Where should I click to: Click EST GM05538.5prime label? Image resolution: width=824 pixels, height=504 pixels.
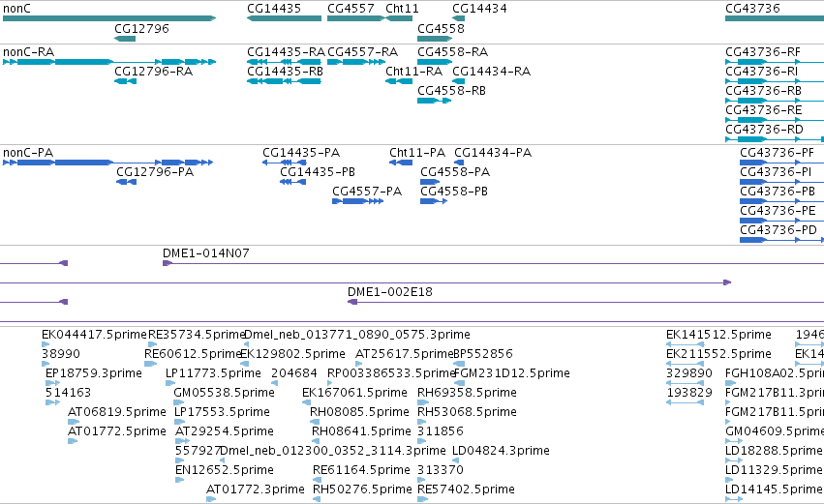(x=224, y=393)
